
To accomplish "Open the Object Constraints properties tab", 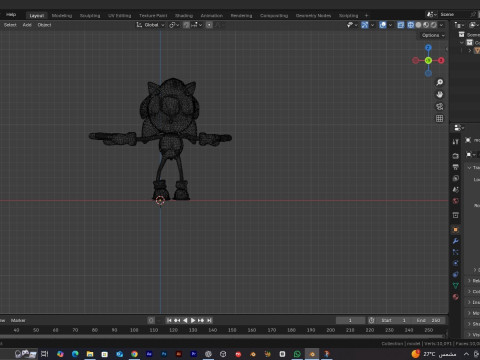I will click(x=456, y=275).
